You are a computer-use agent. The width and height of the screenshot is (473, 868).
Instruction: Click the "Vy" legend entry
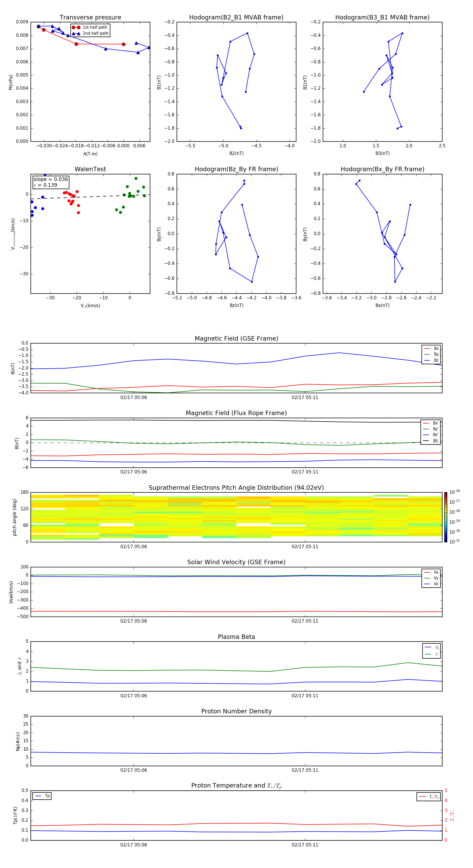(431, 578)
